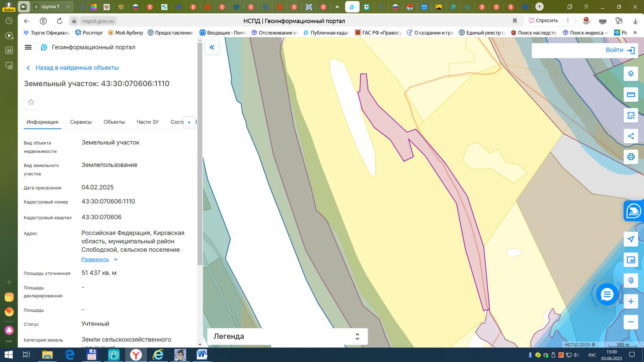Select the ruler measurement tool
The width and height of the screenshot is (644, 362).
pyautogui.click(x=631, y=94)
